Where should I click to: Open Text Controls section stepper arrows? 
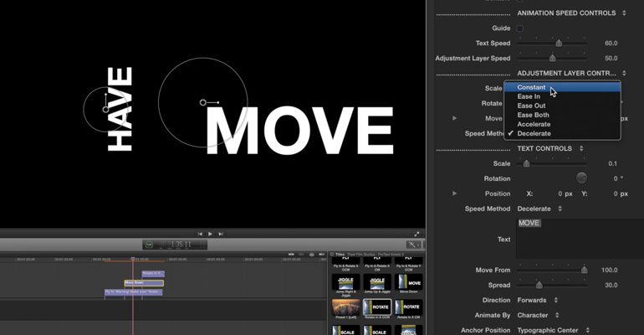pos(581,148)
